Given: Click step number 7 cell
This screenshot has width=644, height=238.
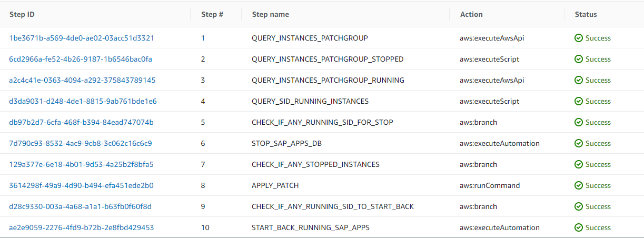Looking at the screenshot, I should (203, 164).
